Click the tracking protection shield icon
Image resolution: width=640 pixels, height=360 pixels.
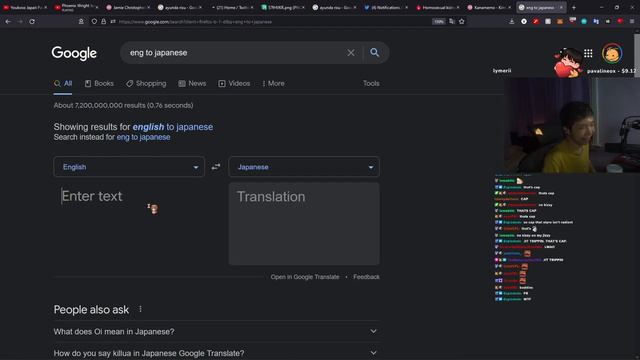(94, 22)
